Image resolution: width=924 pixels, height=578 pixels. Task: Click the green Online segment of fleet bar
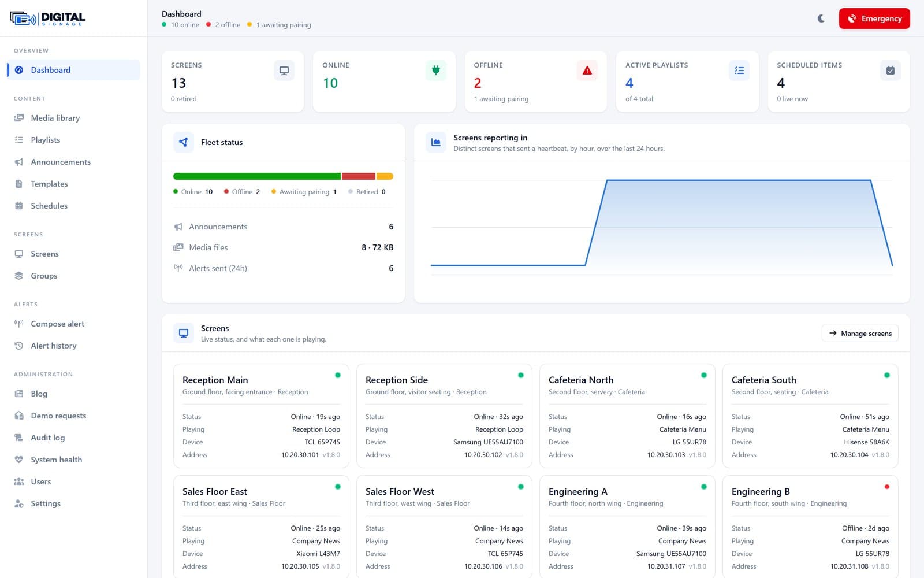[257, 176]
